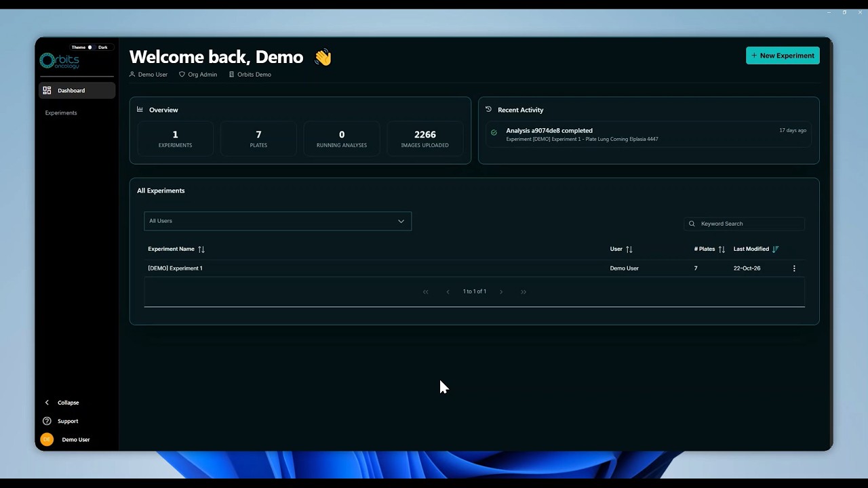Go to last page of experiments

pyautogui.click(x=524, y=291)
